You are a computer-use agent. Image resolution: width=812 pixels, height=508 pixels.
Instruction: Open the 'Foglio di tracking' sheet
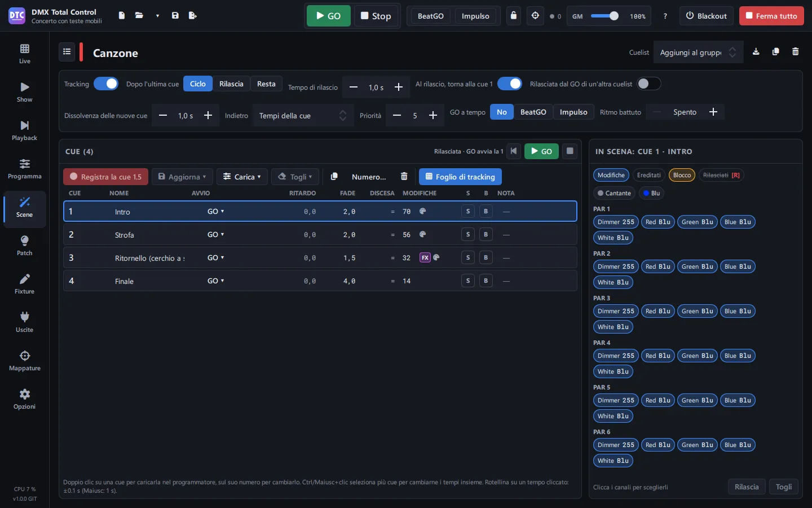pyautogui.click(x=460, y=177)
